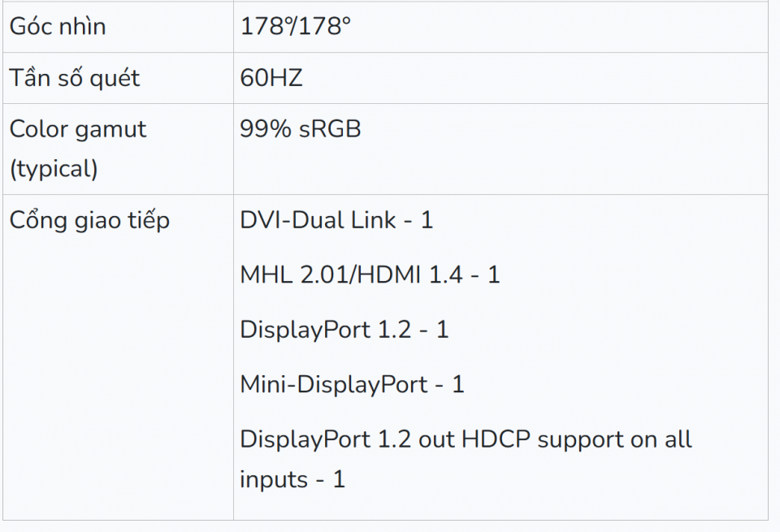Click the "(typical)" text under Color gamut

[x=54, y=169]
